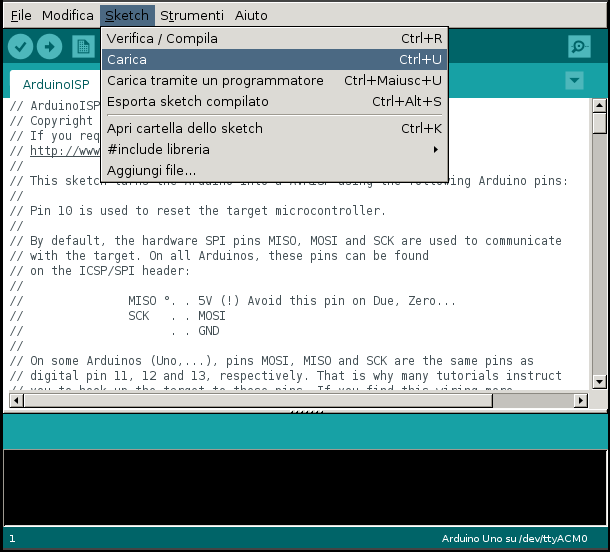Click the line 'Pin 10 is used to reset'
The width and height of the screenshot is (610, 552).
[x=198, y=211]
